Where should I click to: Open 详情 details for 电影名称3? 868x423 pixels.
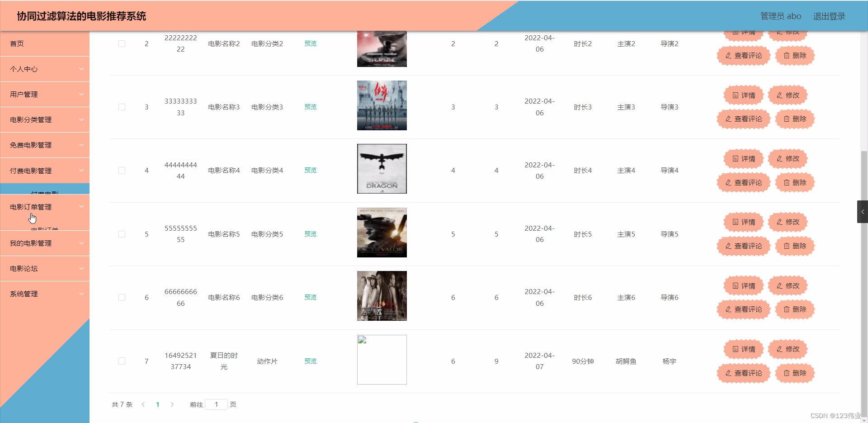click(743, 95)
